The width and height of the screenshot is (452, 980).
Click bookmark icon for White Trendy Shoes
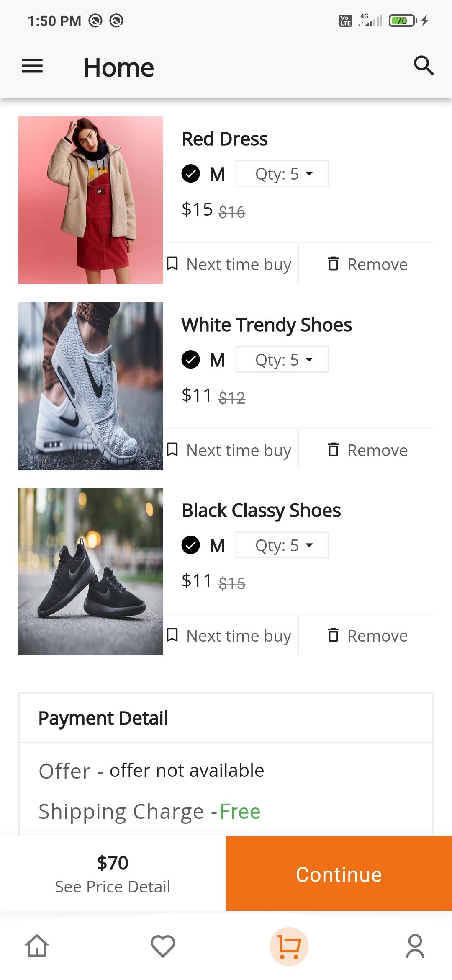coord(172,450)
